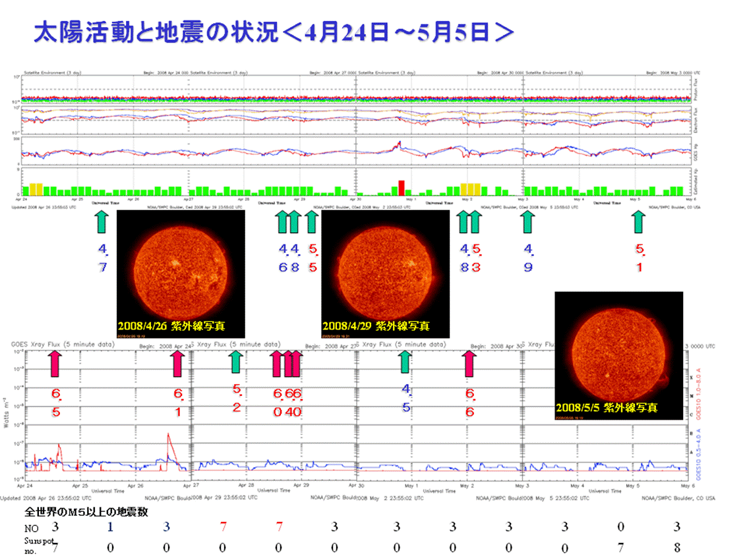Image resolution: width=747 pixels, height=560 pixels.
Task: Click pink up arrow above magnitude 6.6
Action: click(469, 364)
